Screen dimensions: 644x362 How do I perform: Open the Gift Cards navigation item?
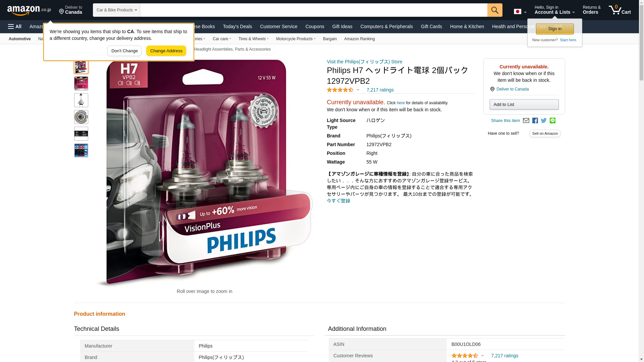click(431, 26)
